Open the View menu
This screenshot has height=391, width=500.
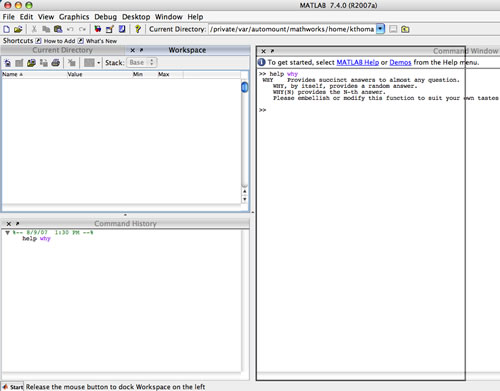click(46, 17)
